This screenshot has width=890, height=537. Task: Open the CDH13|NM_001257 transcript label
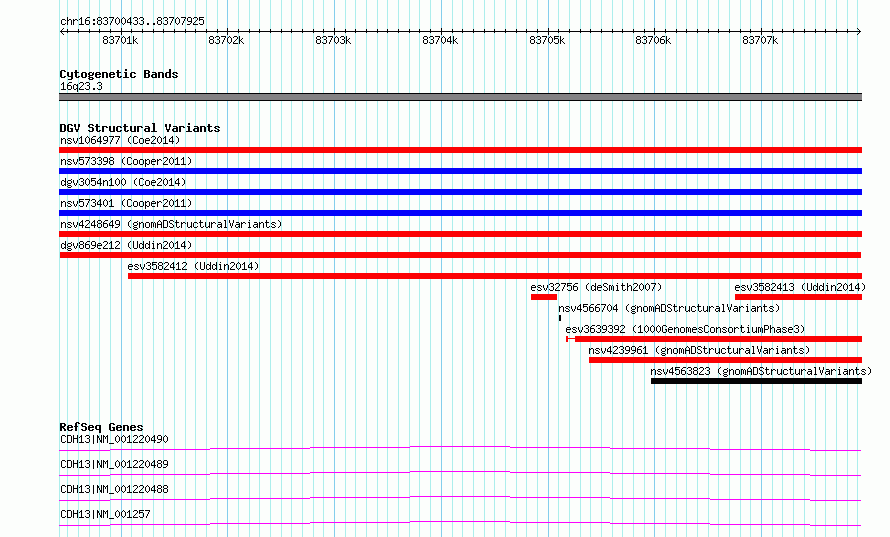(105, 514)
